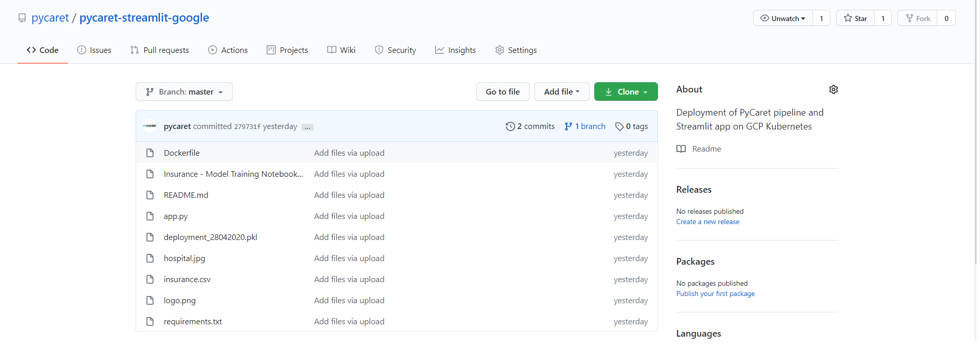Open the hospital.jpg file
This screenshot has width=980, height=351.
184,258
